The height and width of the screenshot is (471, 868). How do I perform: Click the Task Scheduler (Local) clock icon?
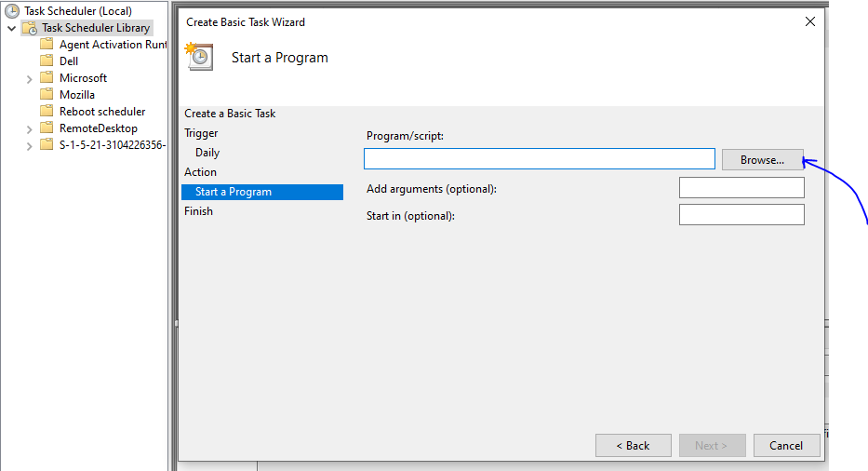pyautogui.click(x=11, y=10)
